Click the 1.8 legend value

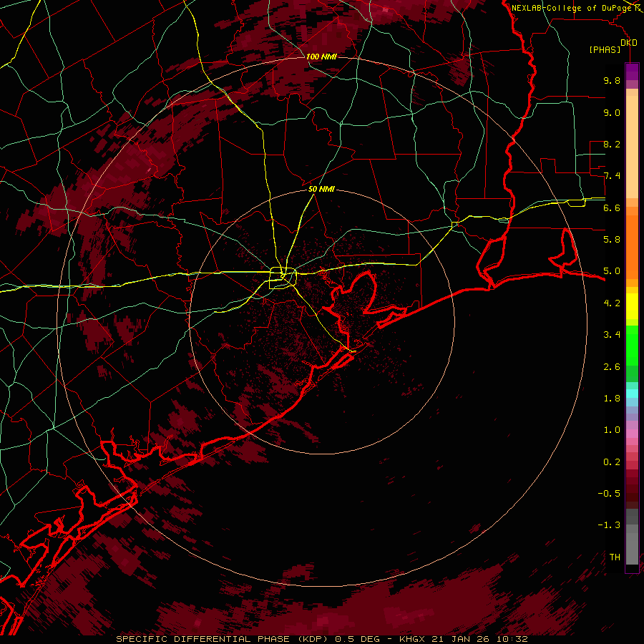[612, 399]
